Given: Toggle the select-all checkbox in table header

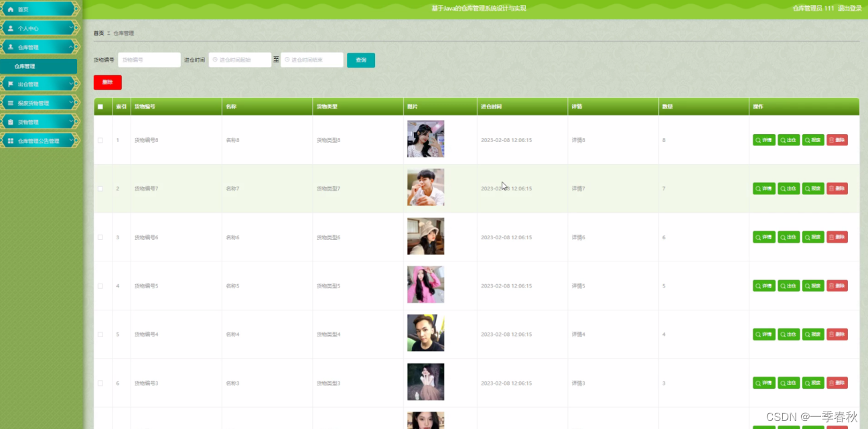Looking at the screenshot, I should (100, 107).
